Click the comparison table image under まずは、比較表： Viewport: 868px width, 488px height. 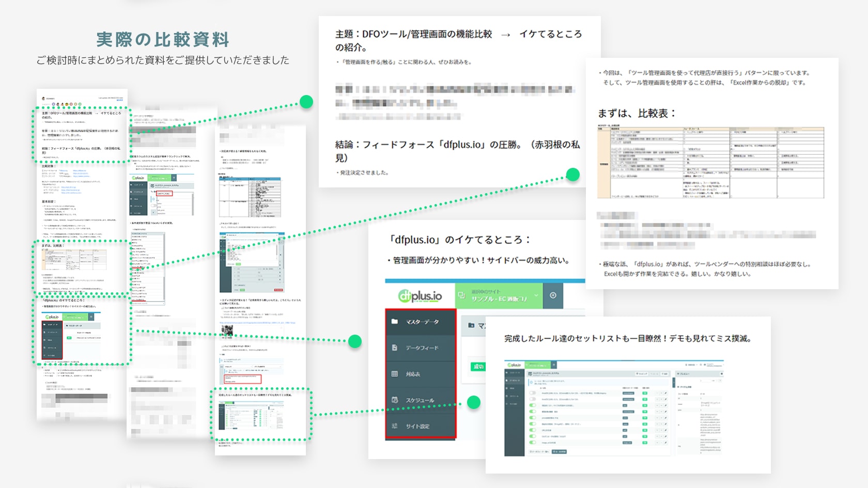[x=710, y=162]
